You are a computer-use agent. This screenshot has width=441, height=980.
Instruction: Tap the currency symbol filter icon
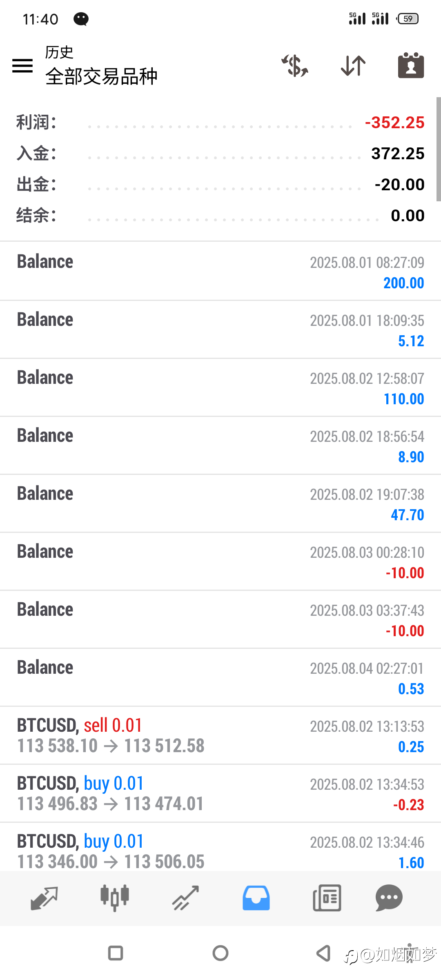[295, 65]
